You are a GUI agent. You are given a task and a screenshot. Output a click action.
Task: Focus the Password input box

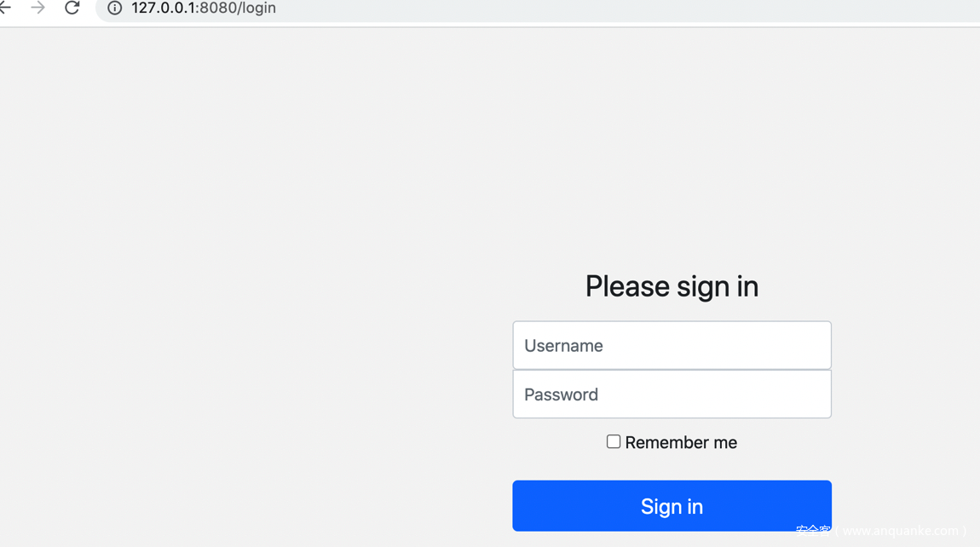click(x=672, y=394)
